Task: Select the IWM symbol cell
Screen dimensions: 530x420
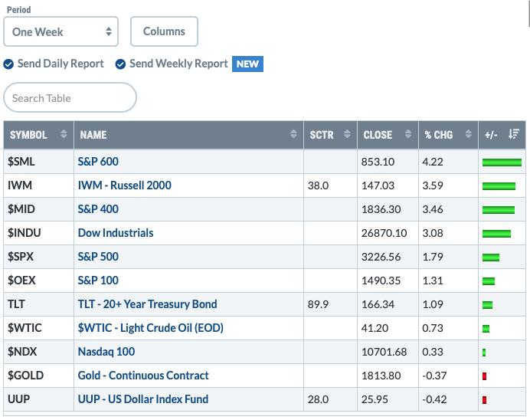Action: tap(38, 185)
